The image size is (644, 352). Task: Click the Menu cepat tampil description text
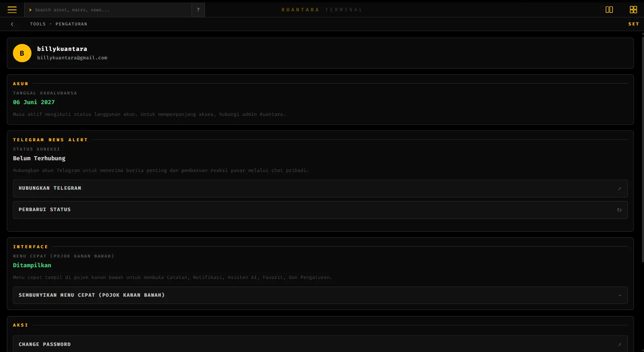173,278
